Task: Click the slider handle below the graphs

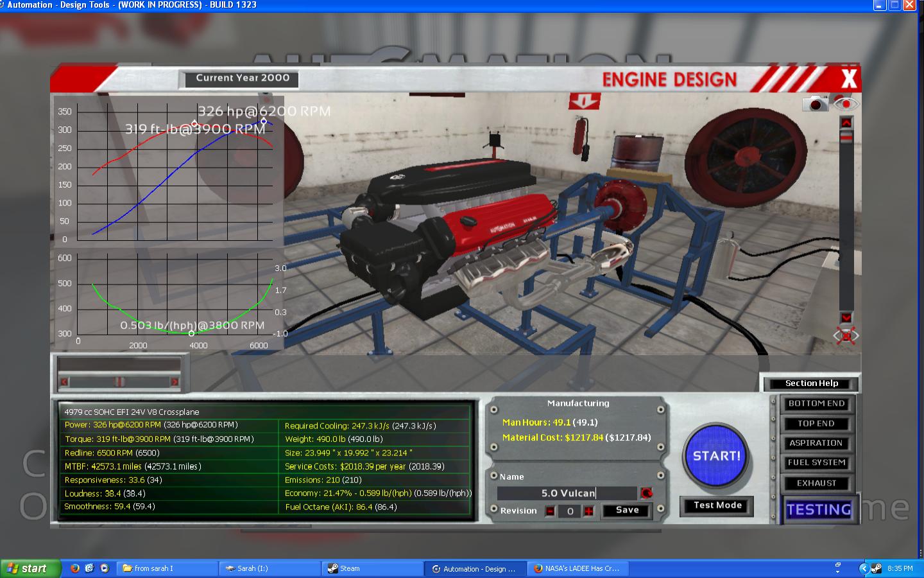Action: click(x=119, y=381)
